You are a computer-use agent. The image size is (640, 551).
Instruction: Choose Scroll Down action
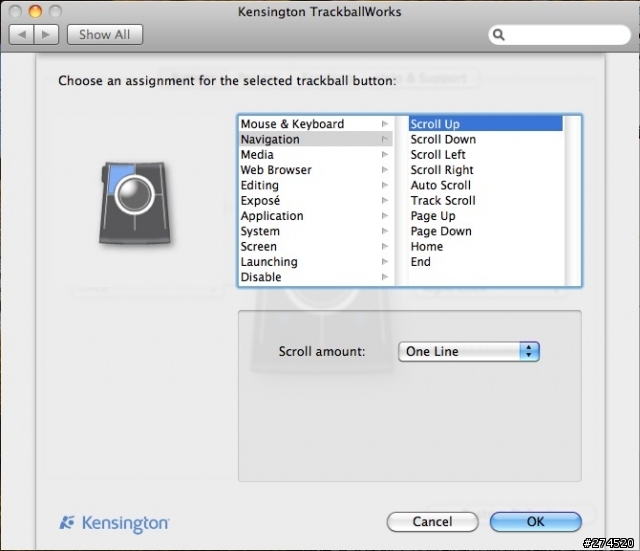point(486,139)
